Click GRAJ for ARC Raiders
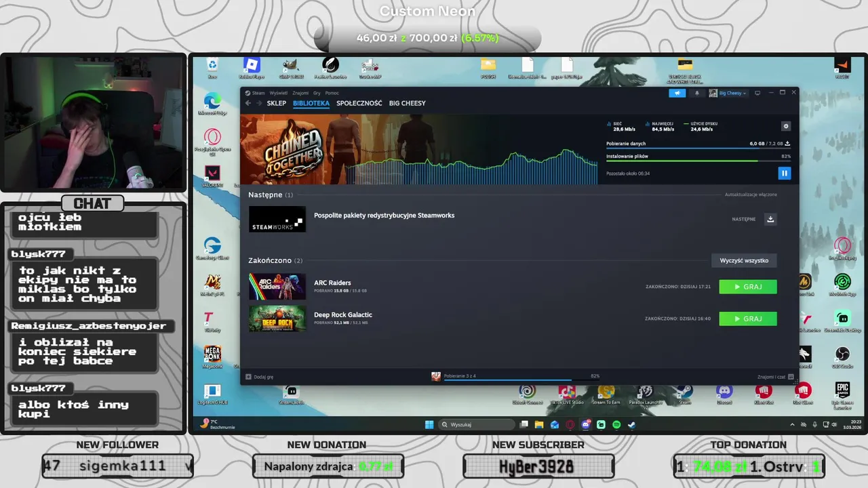This screenshot has height=488, width=868. tap(748, 287)
